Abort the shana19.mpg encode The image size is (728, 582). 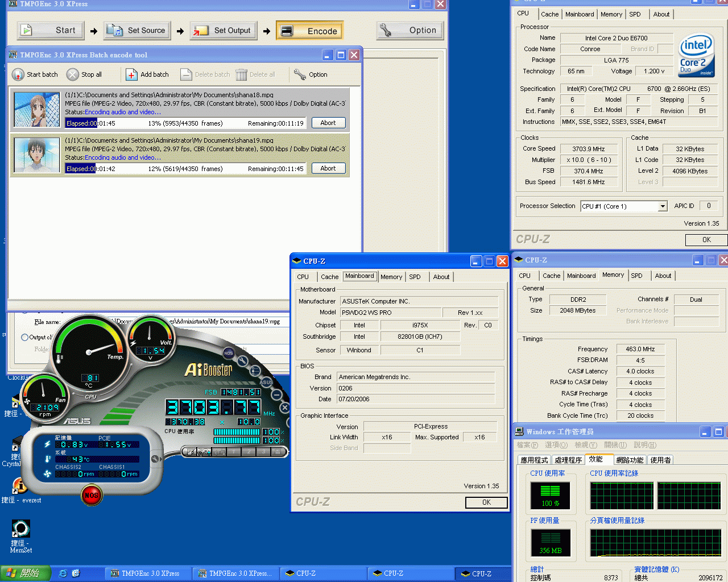pos(328,168)
